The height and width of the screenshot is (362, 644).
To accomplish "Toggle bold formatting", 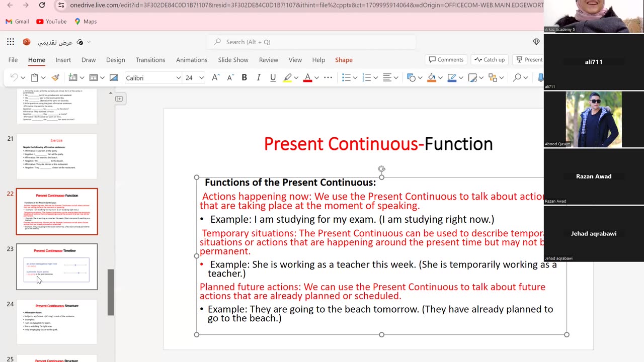I will coord(244,77).
